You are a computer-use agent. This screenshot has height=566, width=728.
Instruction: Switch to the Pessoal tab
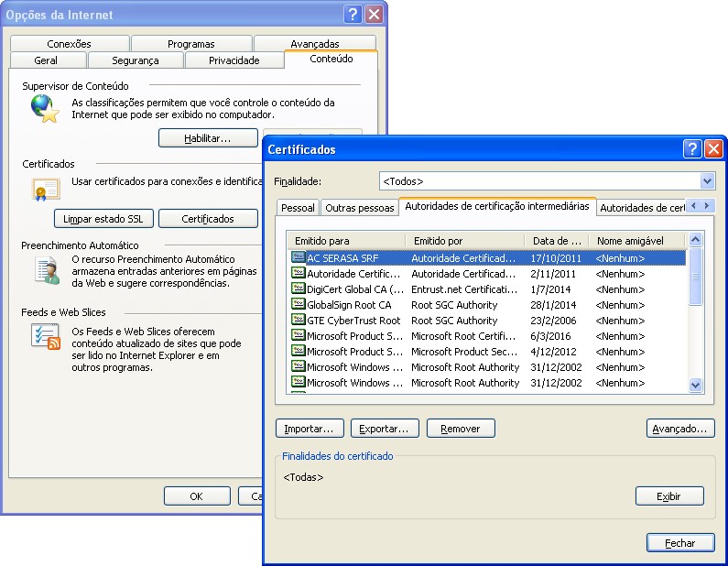coord(298,208)
